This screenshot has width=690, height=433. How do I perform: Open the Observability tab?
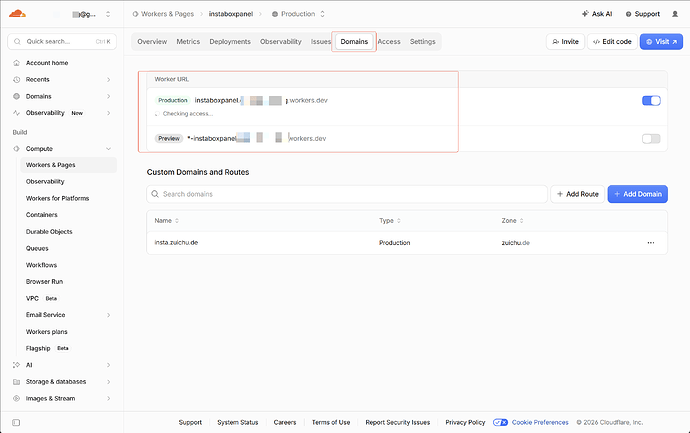coord(280,41)
